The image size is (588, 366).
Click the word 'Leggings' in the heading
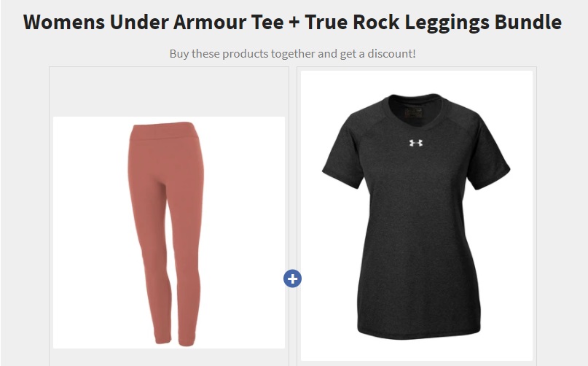[x=447, y=23]
